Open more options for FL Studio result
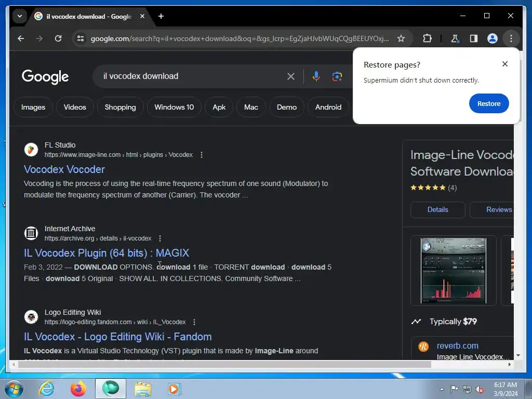Screen dimensions: 532x399 pos(202,155)
